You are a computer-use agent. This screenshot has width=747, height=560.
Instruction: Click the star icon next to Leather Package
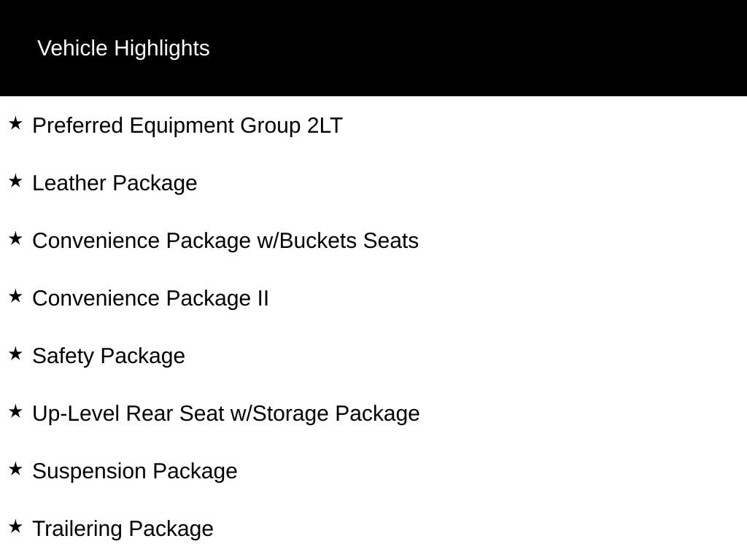[15, 181]
